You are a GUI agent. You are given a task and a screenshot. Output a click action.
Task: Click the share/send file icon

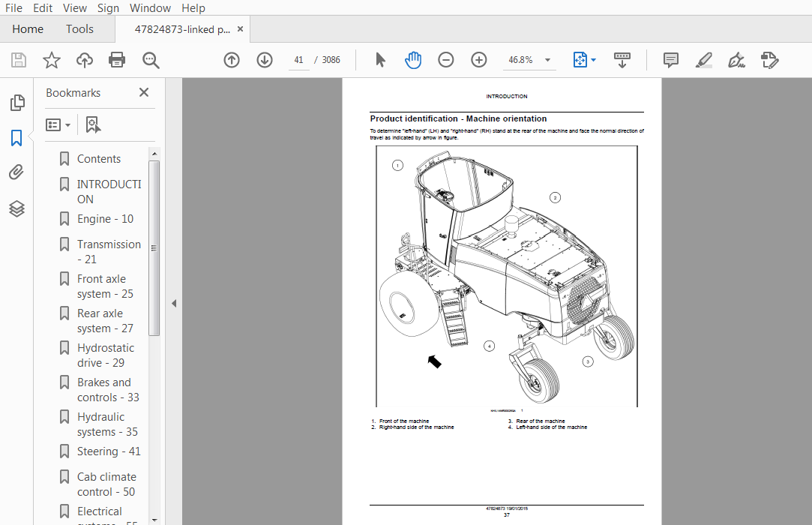pos(769,60)
